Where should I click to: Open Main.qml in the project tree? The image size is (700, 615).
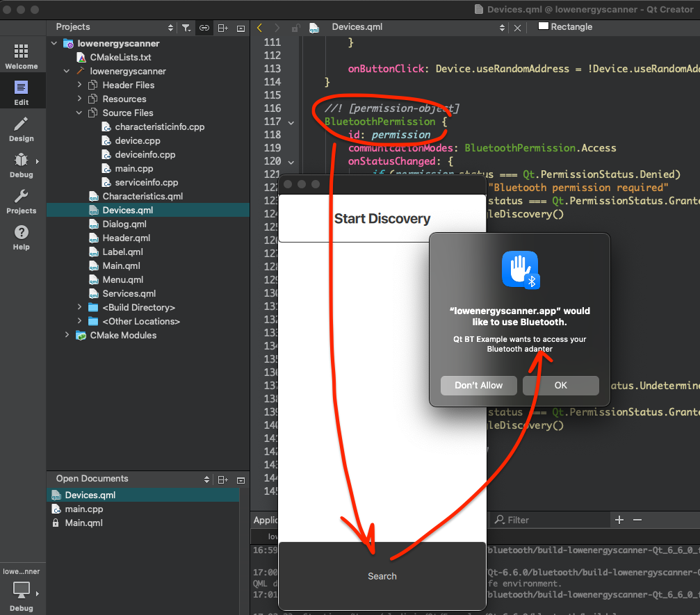(121, 265)
